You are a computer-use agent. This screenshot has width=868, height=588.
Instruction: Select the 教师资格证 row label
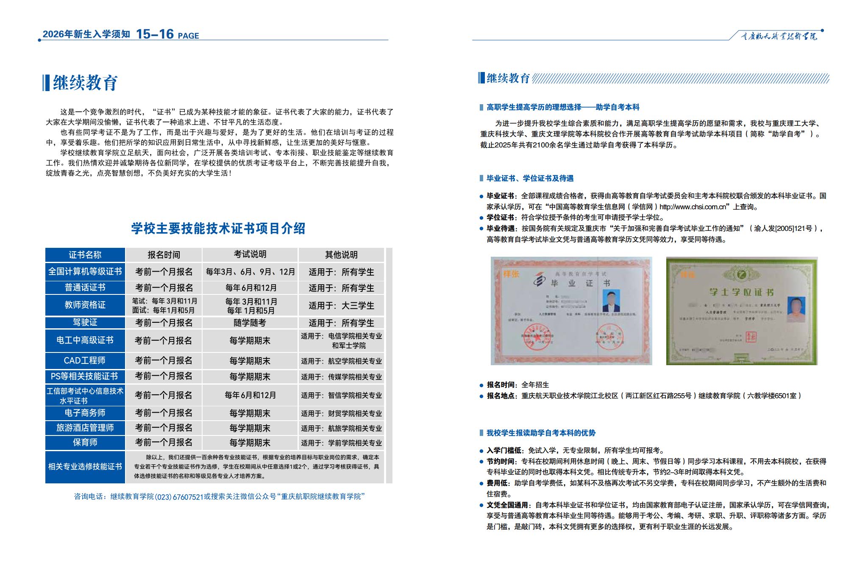pos(85,305)
